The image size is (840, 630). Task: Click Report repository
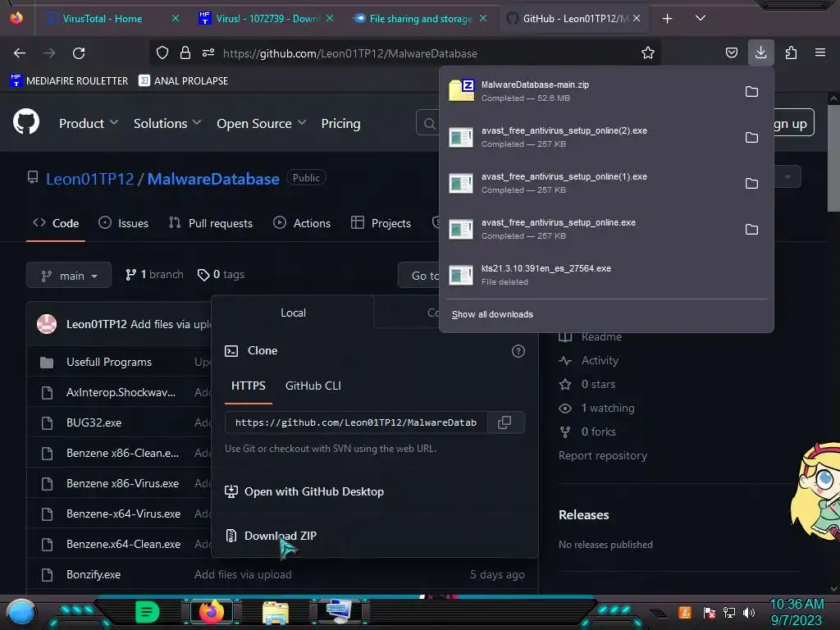603,455
